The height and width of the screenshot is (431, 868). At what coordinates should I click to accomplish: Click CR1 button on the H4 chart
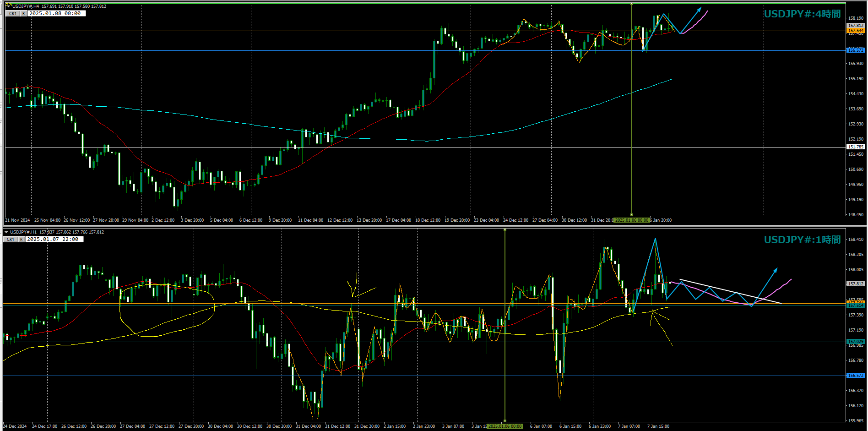click(x=13, y=14)
